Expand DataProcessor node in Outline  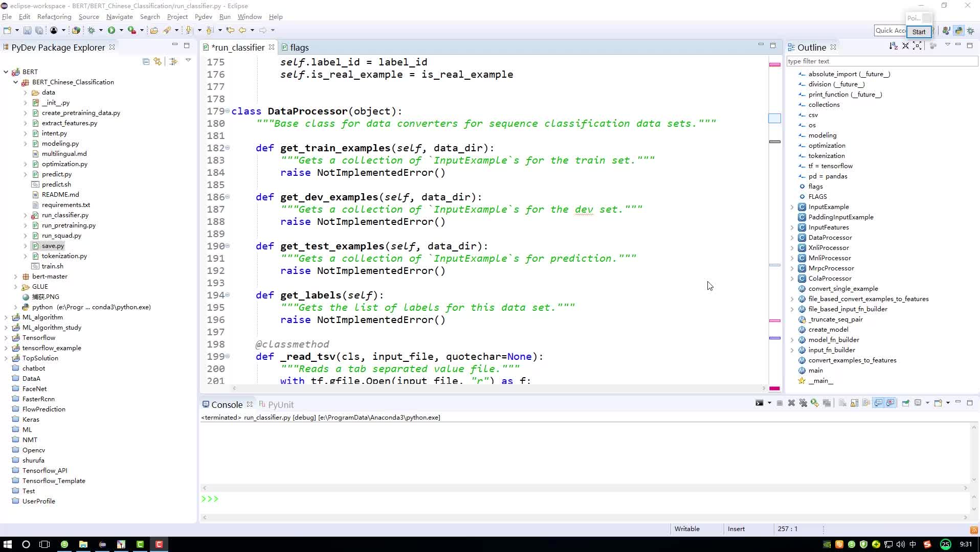pos(792,238)
